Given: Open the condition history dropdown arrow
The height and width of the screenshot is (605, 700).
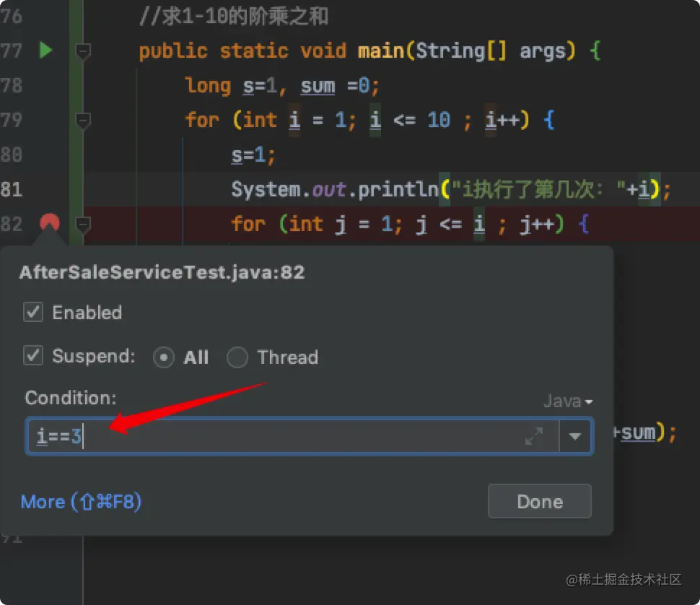Looking at the screenshot, I should pos(575,436).
